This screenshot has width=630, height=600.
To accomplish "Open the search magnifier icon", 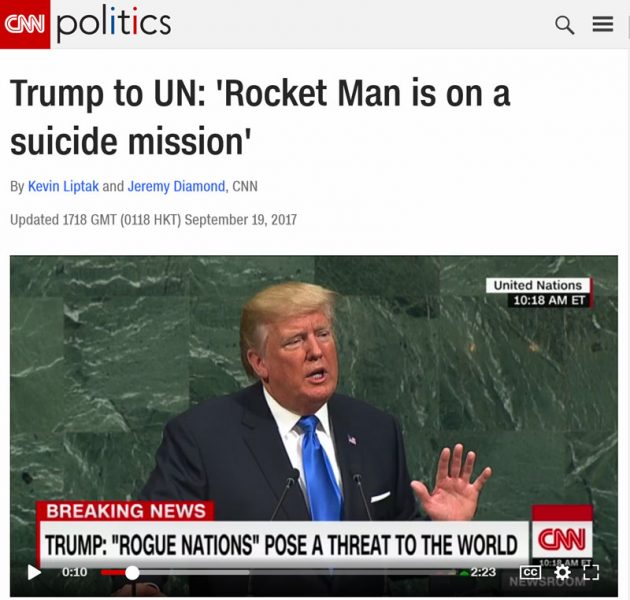I will pos(565,25).
